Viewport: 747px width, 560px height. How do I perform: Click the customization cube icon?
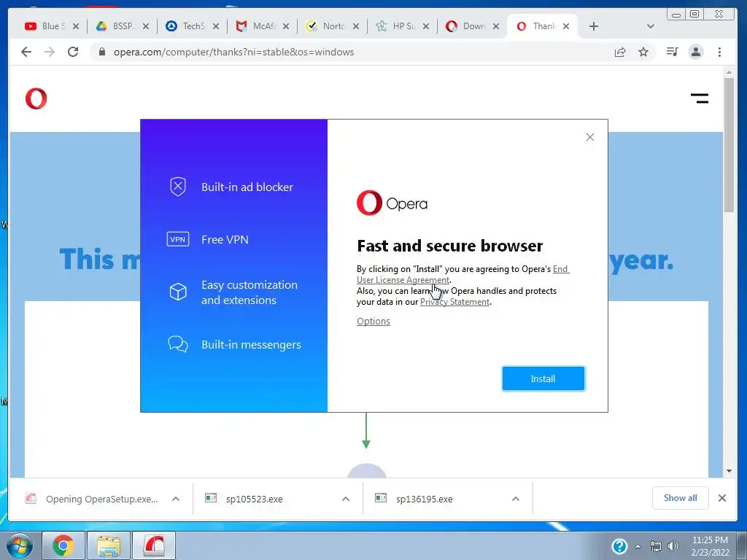(x=178, y=292)
